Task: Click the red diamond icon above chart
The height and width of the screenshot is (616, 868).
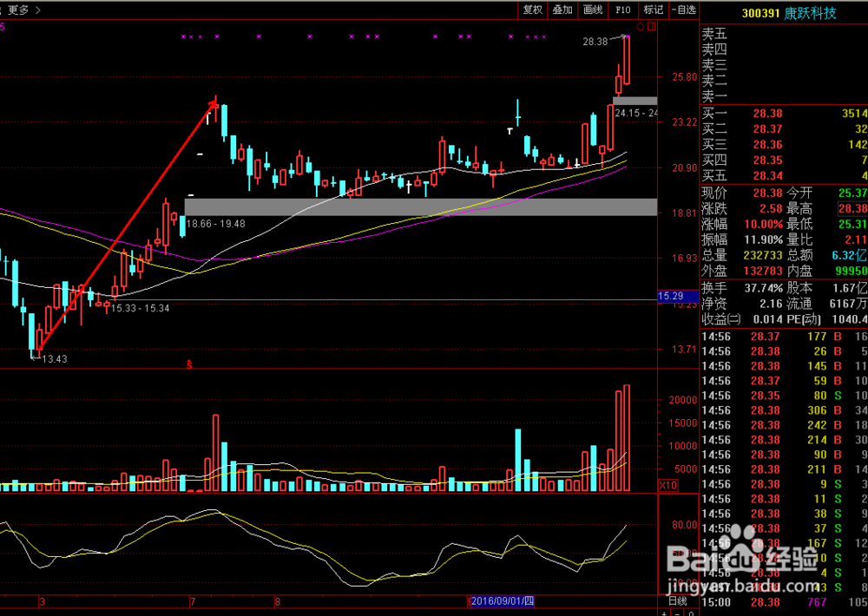Action: 640,27
